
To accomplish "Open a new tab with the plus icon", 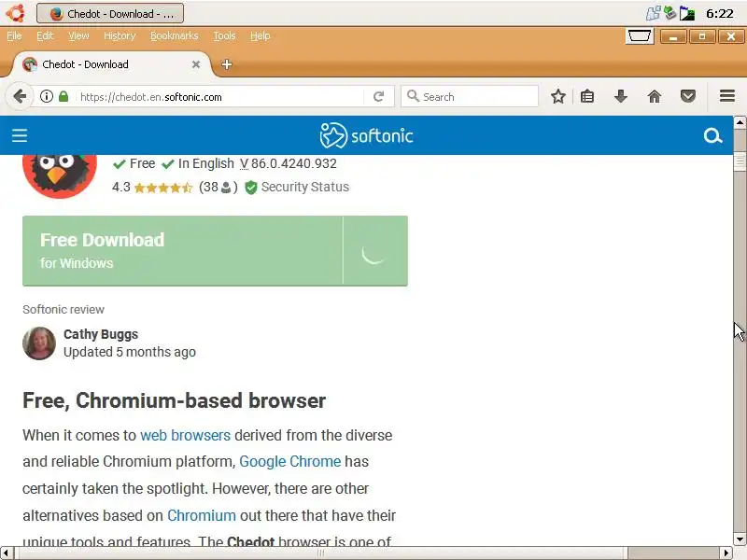I will tap(227, 64).
